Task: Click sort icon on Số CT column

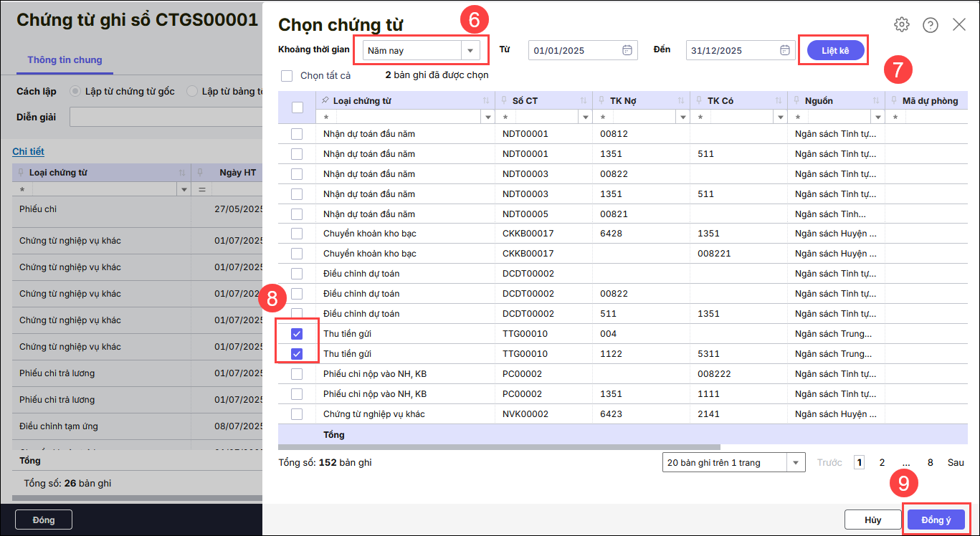Action: 584,101
